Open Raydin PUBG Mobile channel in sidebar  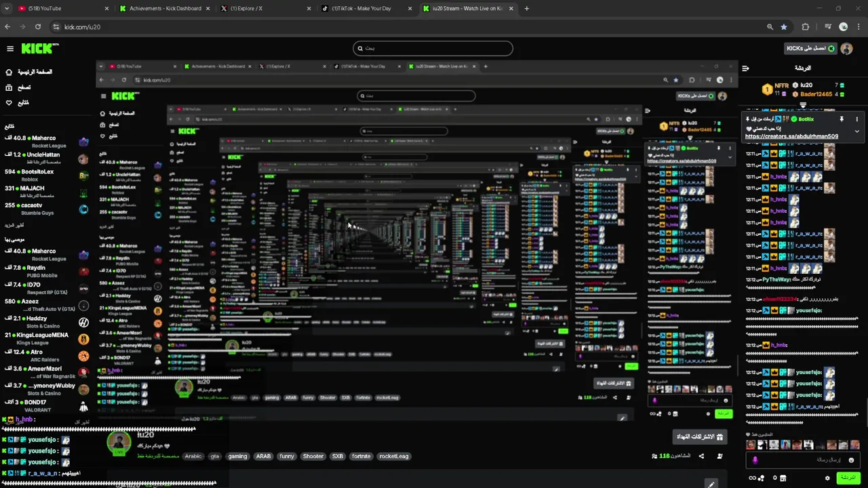point(46,270)
